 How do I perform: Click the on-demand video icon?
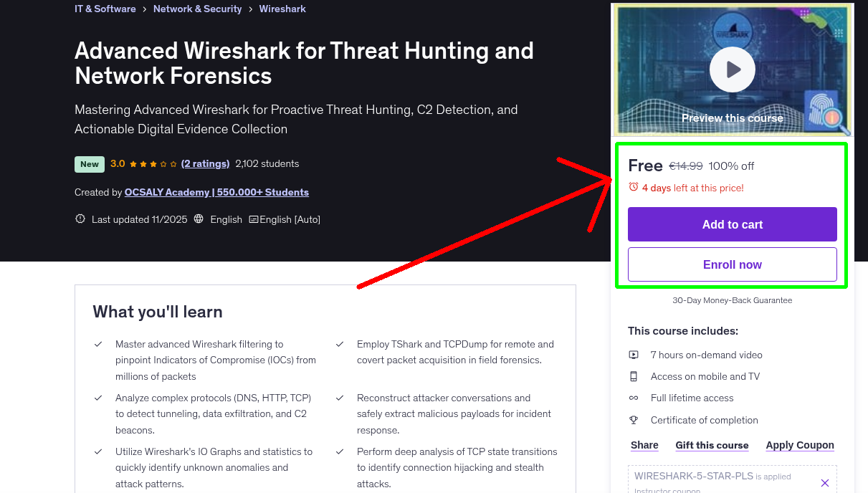click(x=634, y=354)
